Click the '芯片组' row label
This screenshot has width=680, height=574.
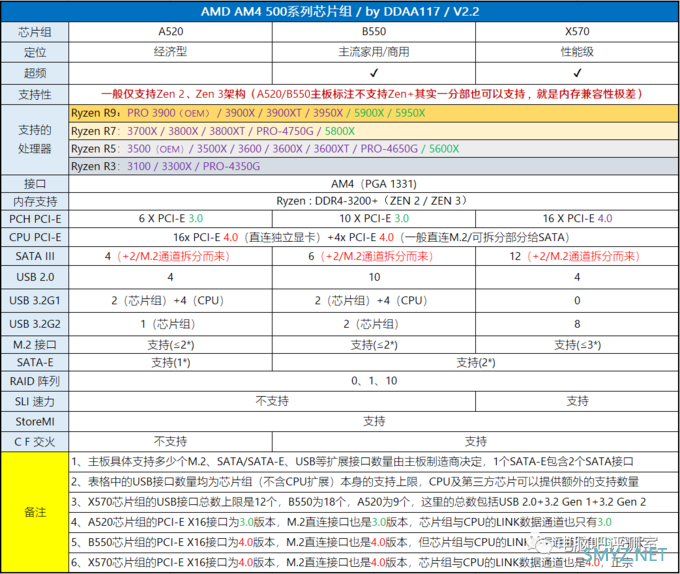point(35,32)
